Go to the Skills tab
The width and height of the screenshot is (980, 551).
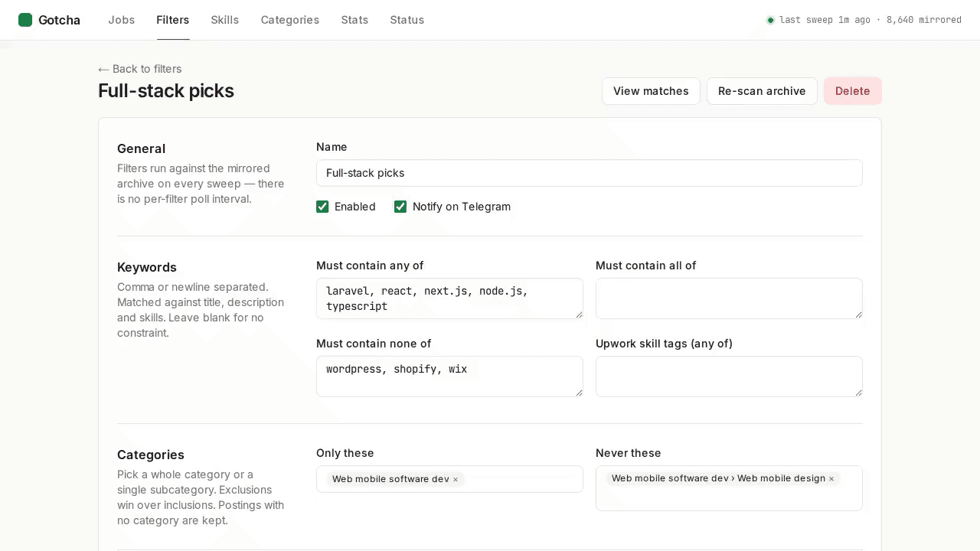coord(225,20)
